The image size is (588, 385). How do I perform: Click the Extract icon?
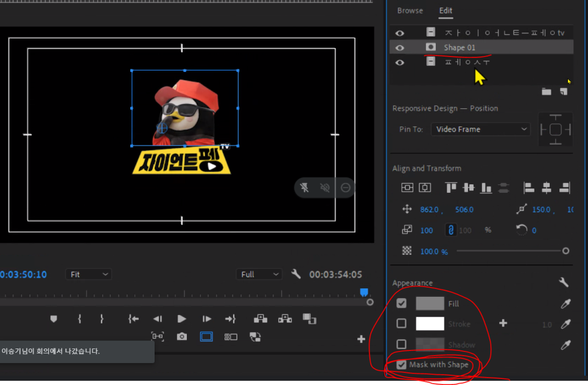pos(285,319)
